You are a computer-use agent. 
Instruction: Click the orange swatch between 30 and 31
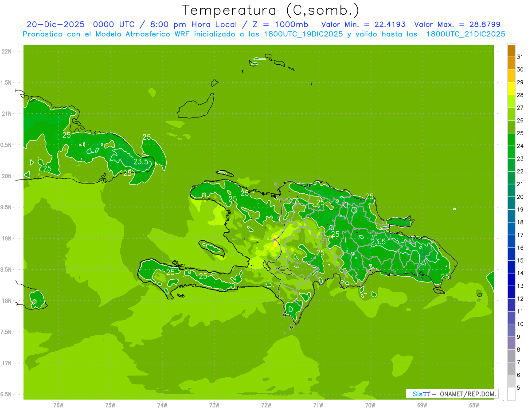coord(511,63)
